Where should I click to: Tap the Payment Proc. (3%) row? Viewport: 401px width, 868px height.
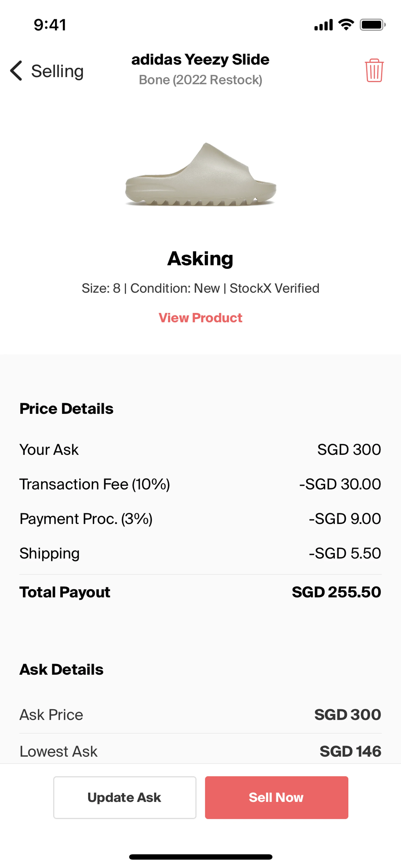coord(200,519)
